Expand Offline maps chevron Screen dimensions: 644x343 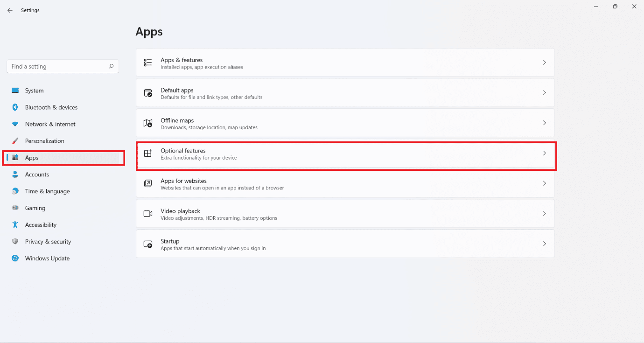click(544, 123)
